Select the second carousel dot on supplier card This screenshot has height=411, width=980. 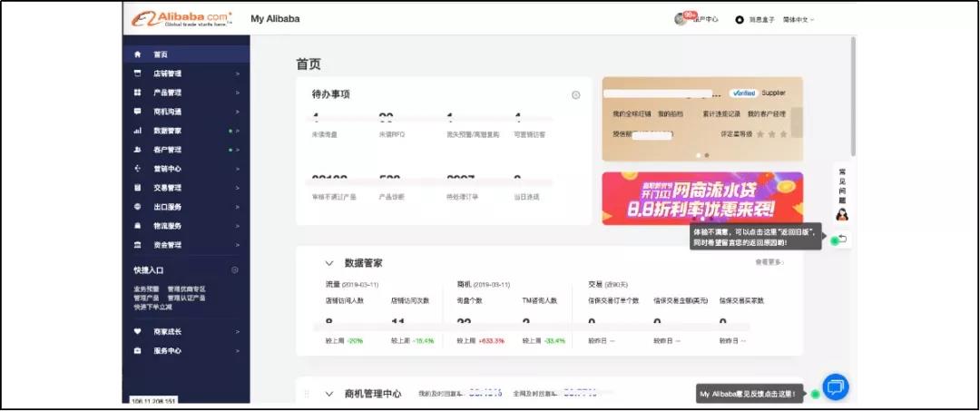pos(707,155)
